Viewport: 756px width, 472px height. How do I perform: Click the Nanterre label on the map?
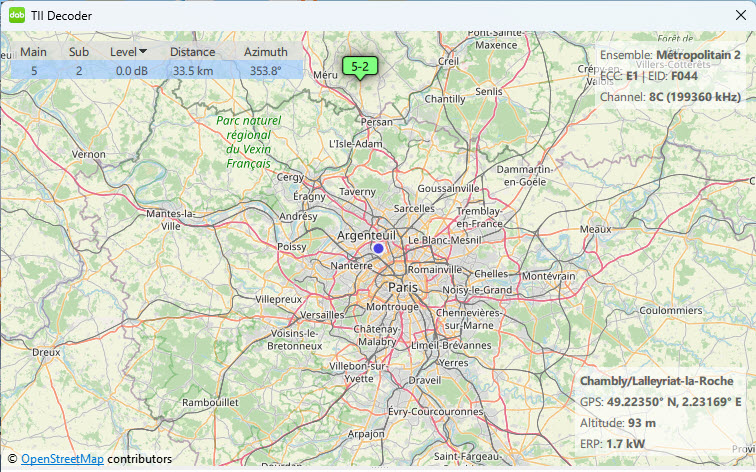351,266
